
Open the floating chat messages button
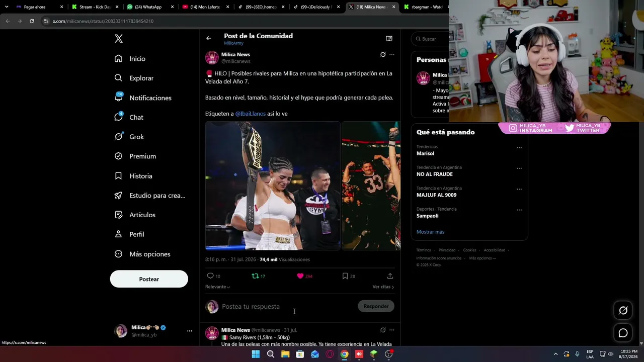click(x=623, y=333)
